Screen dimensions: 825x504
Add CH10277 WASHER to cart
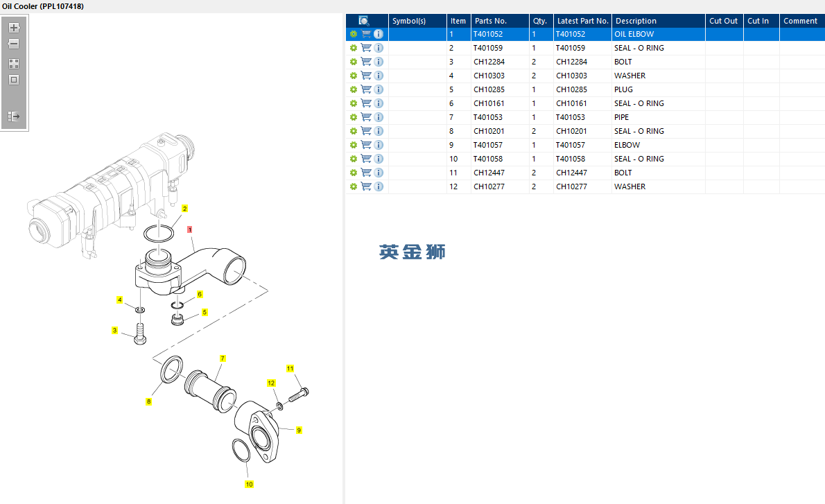point(366,186)
